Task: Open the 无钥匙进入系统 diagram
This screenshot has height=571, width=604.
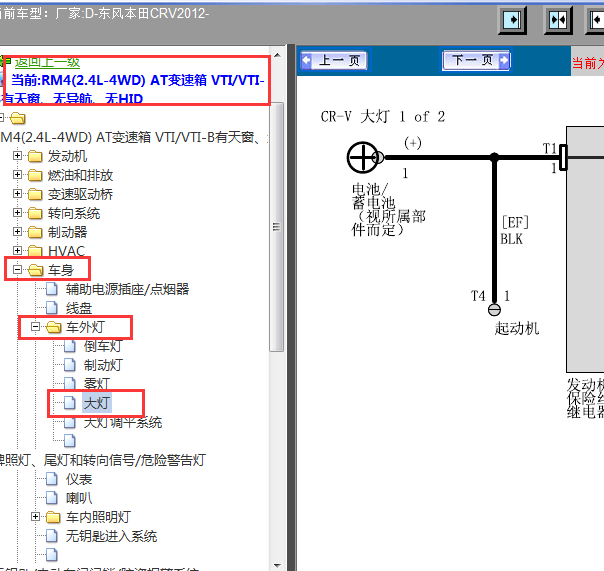Action: point(111,536)
